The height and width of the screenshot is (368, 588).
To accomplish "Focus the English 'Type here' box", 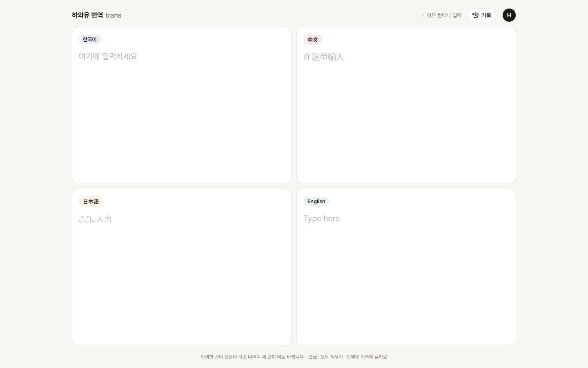I will (x=406, y=276).
